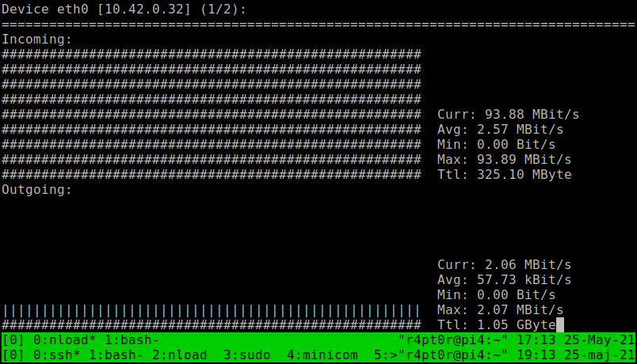This screenshot has height=364, width=637.
Task: Select the inner tmux window 1:bash-
Action: point(132,340)
